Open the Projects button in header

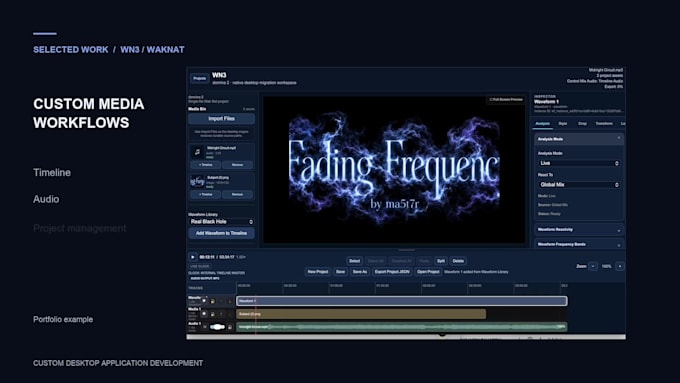click(x=199, y=79)
